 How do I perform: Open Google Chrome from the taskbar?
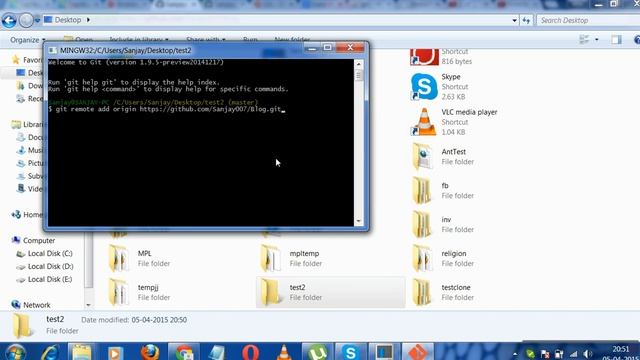point(184,352)
